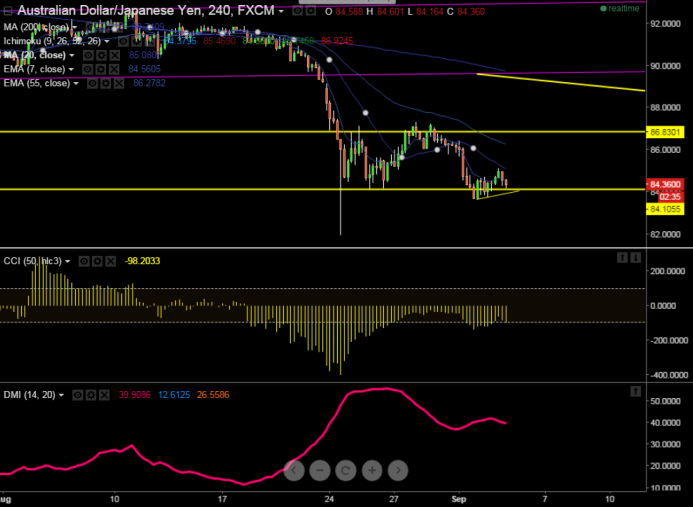Collapse the chart legend box before title
Screen dimensions: 693x507
[7, 11]
